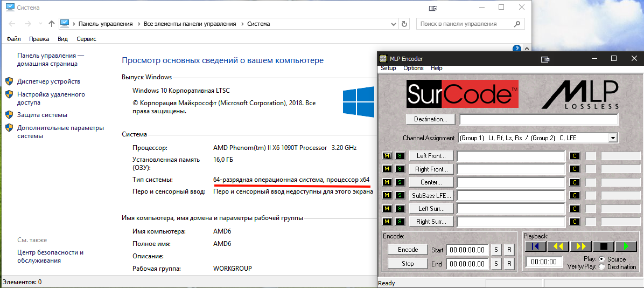Open the Setup menu in MLP Encoder
This screenshot has width=644, height=288.
388,68
